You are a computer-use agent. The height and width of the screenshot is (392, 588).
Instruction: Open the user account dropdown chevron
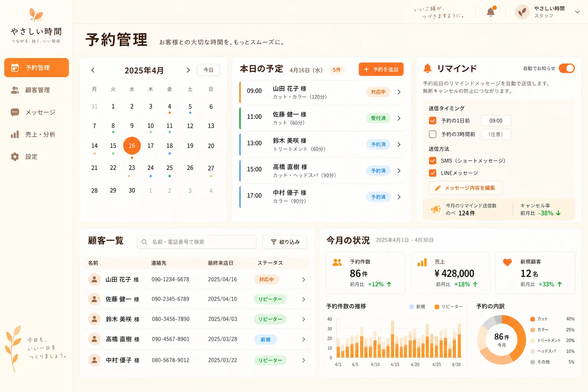[x=577, y=12]
